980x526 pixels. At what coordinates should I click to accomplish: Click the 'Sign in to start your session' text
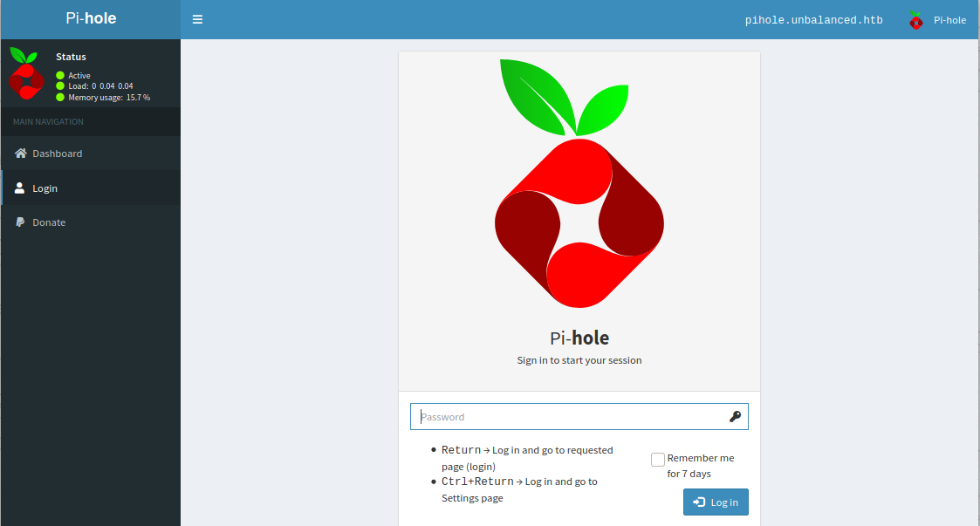click(579, 360)
